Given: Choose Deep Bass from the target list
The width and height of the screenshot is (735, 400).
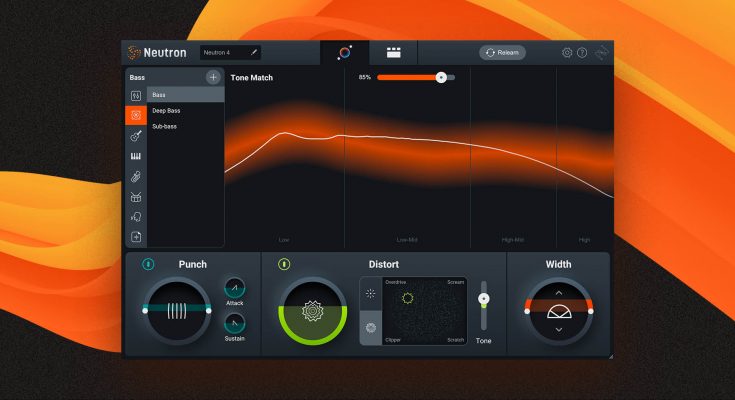Looking at the screenshot, I should coord(167,110).
